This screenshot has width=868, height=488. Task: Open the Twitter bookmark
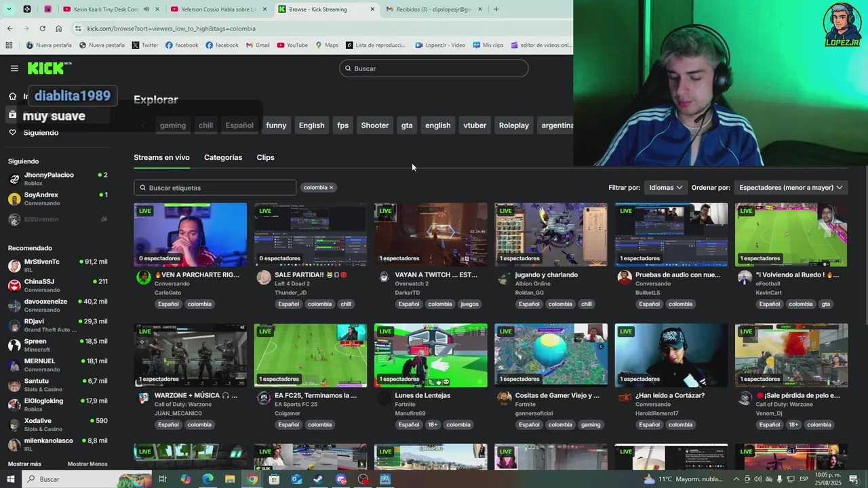pos(145,45)
